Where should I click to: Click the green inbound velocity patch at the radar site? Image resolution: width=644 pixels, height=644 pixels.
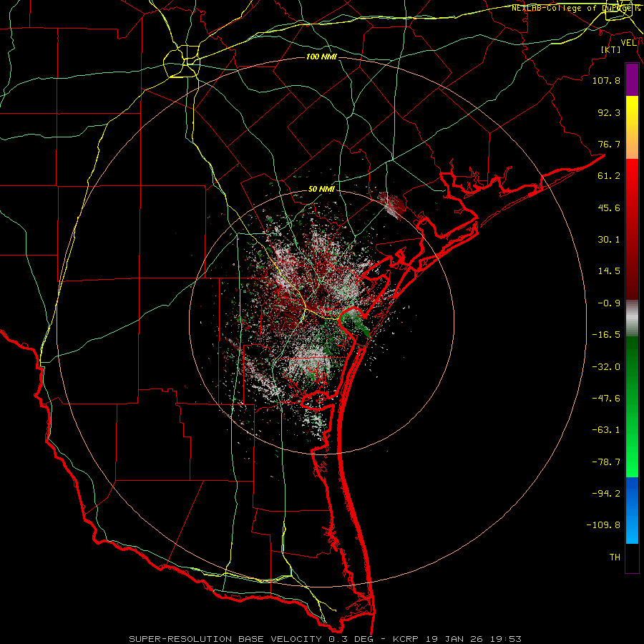coord(356,323)
